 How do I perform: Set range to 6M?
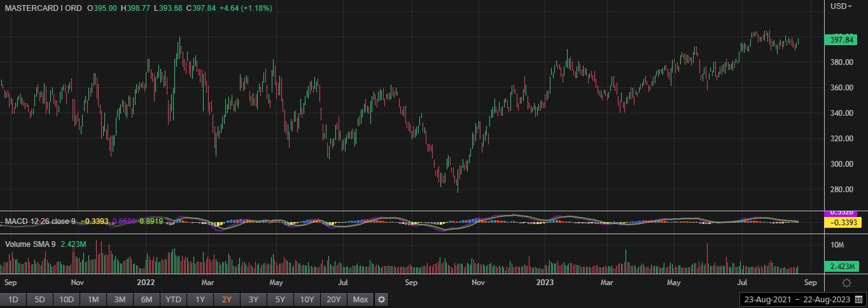click(x=146, y=299)
